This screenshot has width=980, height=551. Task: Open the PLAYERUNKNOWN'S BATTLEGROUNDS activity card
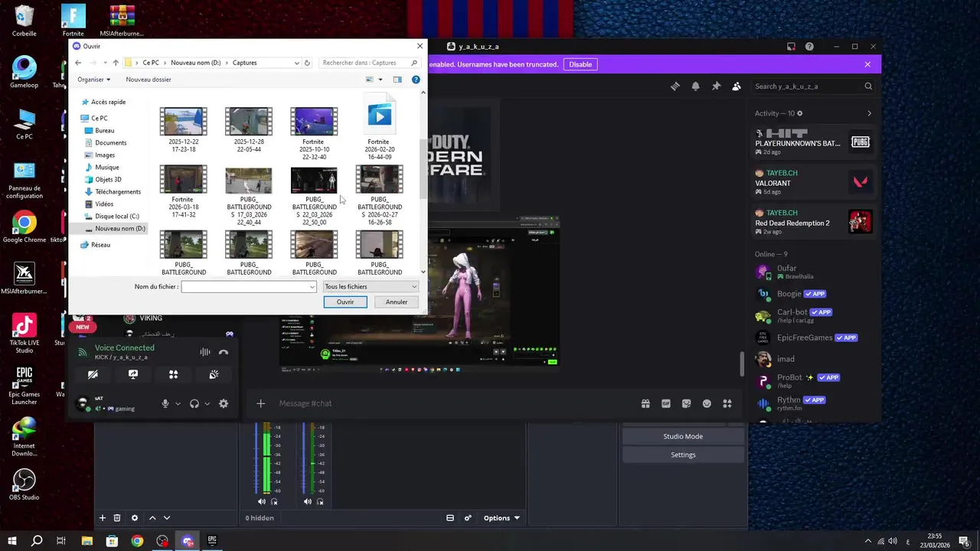[813, 142]
